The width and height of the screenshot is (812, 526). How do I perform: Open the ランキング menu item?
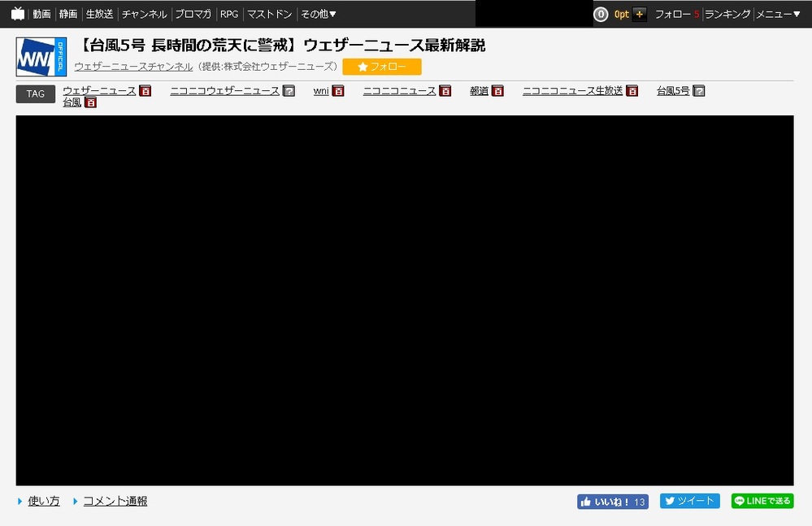(727, 14)
